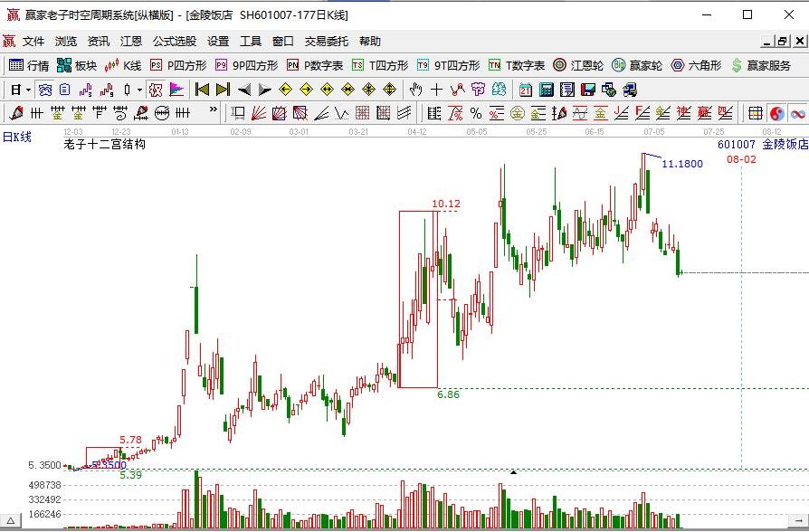The height and width of the screenshot is (532, 809).
Task: Open the T数字表 tool
Action: click(x=517, y=65)
